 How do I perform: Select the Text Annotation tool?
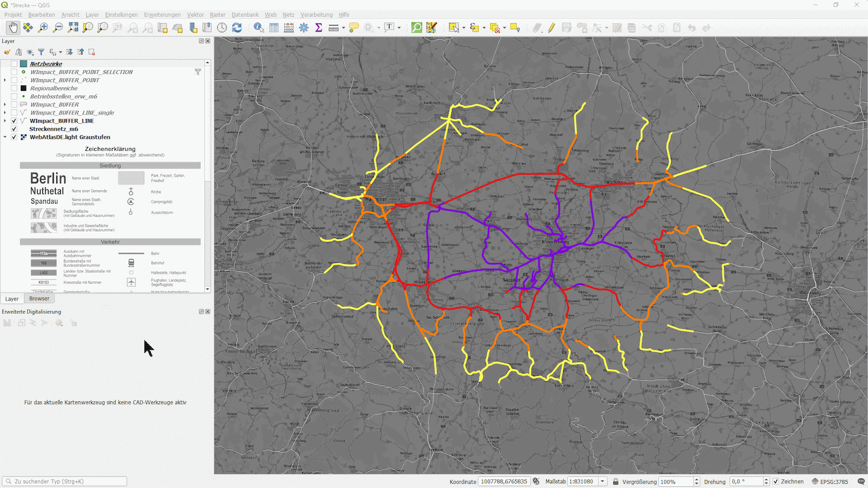pyautogui.click(x=389, y=27)
